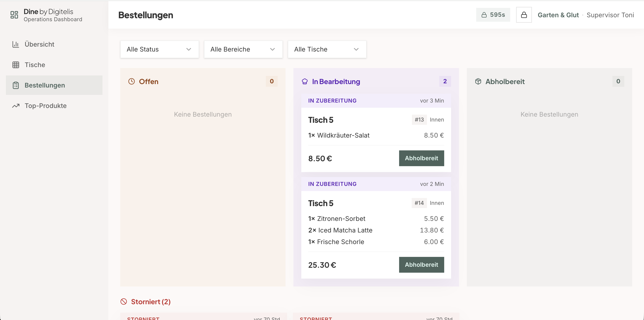Click the 25.30 € order total
The width and height of the screenshot is (644, 320).
(322, 265)
